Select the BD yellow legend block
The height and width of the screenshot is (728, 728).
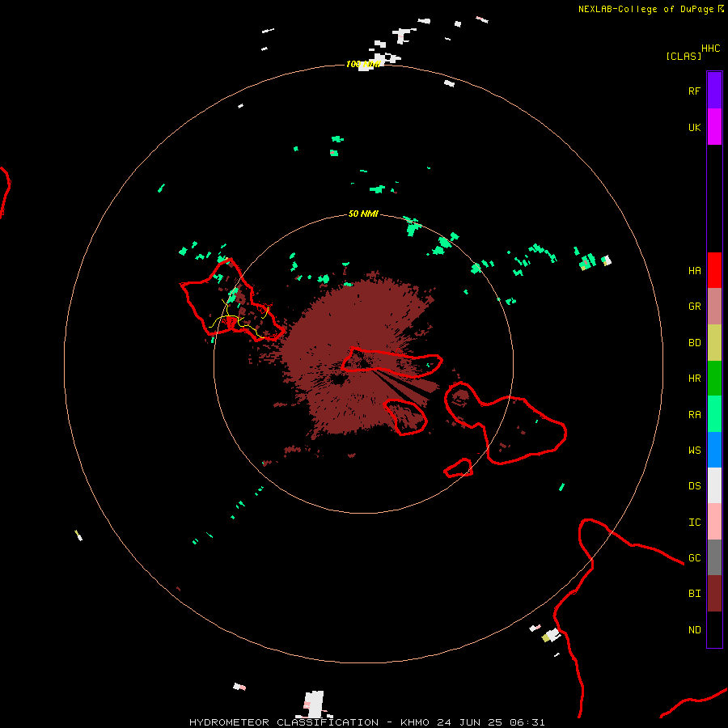click(714, 343)
